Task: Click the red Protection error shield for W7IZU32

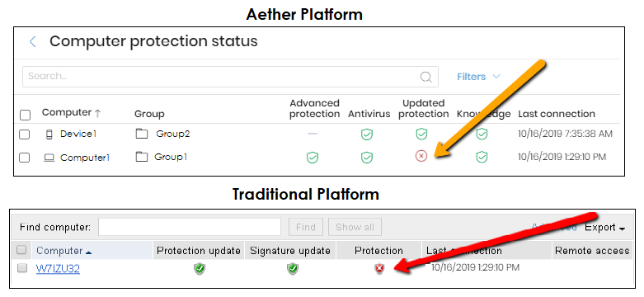Action: 378,269
